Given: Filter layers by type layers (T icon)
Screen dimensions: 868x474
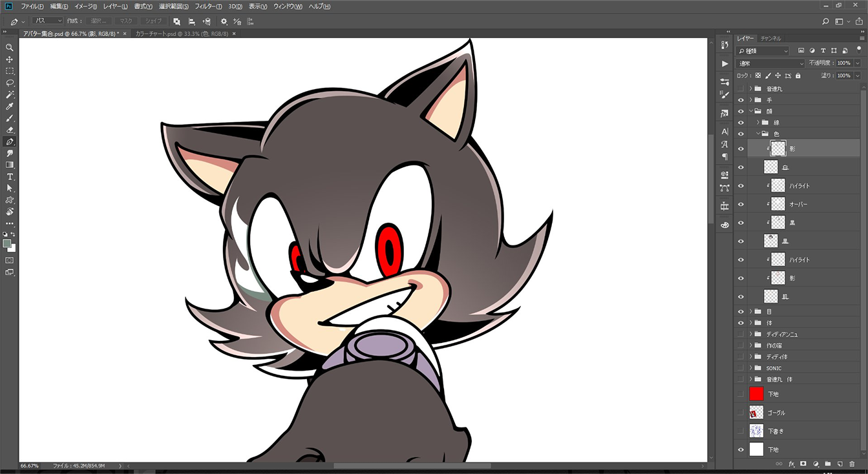Looking at the screenshot, I should tap(823, 50).
